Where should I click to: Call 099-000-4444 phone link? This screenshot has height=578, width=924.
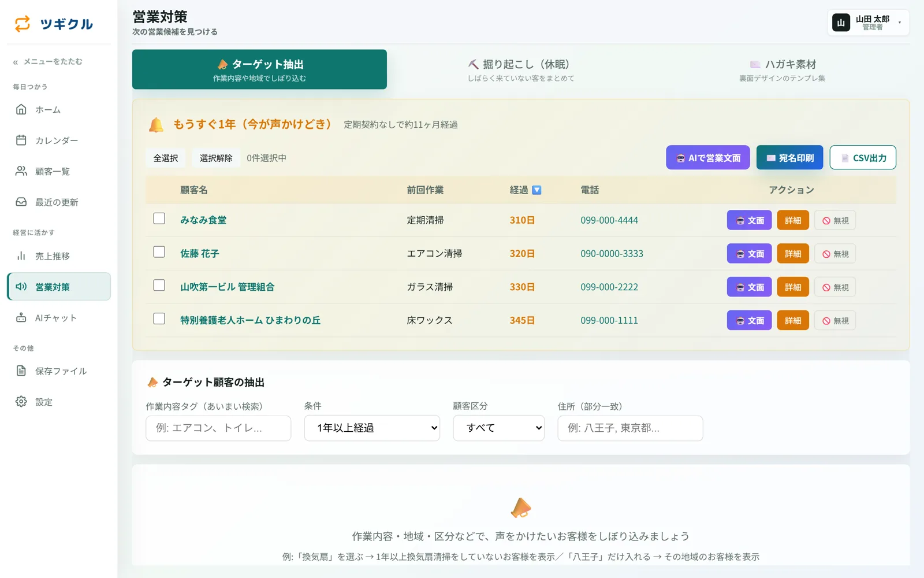click(x=609, y=220)
